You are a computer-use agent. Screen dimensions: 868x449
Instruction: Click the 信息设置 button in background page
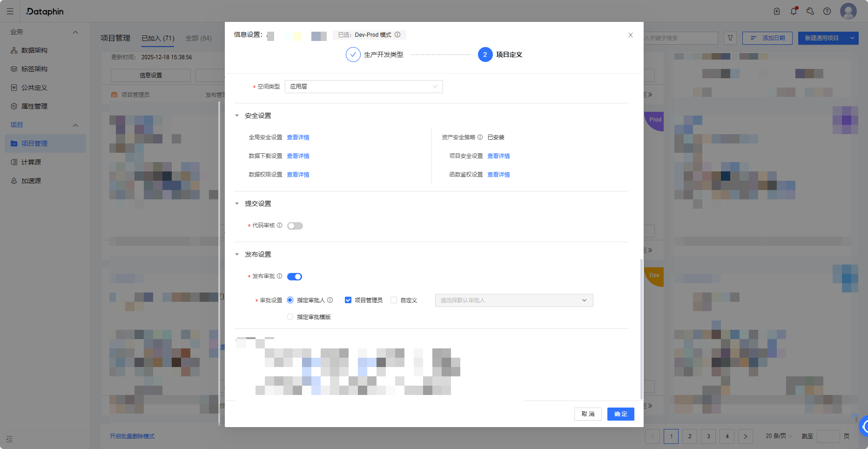151,75
